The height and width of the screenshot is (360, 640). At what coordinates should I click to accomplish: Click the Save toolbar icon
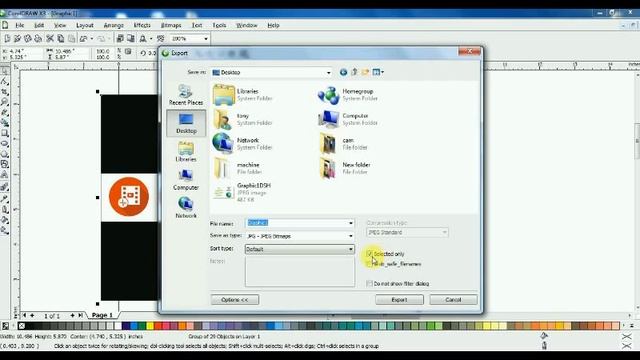coord(28,38)
